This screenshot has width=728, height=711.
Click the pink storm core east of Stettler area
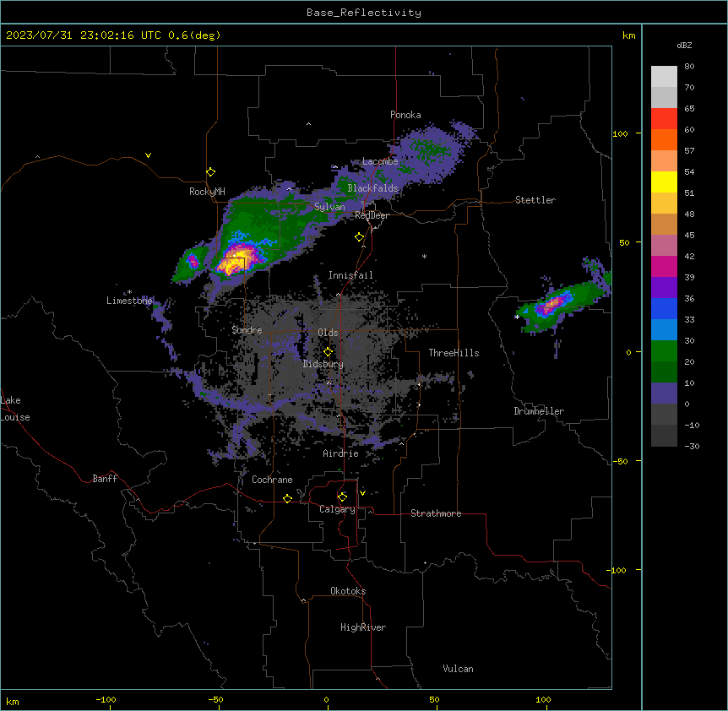click(x=552, y=305)
